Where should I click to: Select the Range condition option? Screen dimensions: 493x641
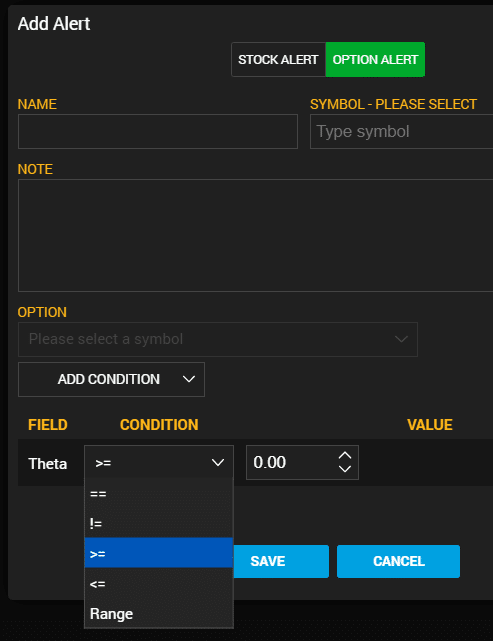pos(159,613)
